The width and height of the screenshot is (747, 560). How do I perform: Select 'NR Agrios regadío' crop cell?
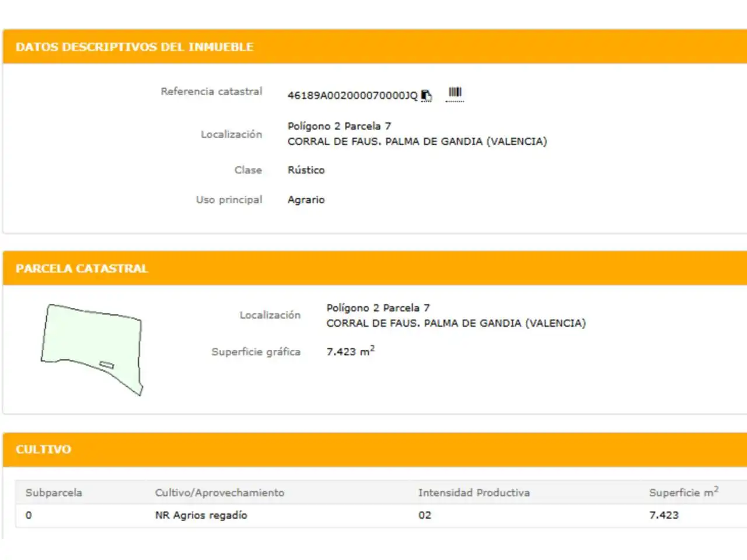pos(201,515)
